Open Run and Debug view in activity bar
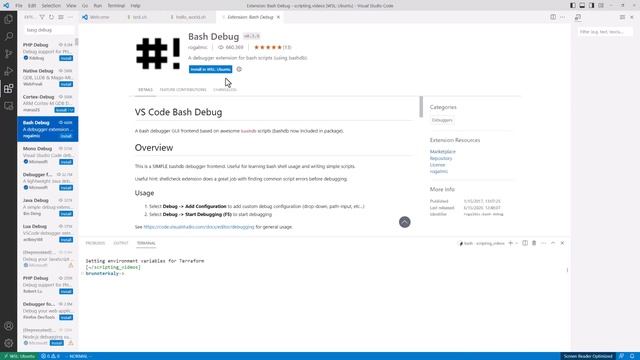Screen dimensions: 640x360 9,71
